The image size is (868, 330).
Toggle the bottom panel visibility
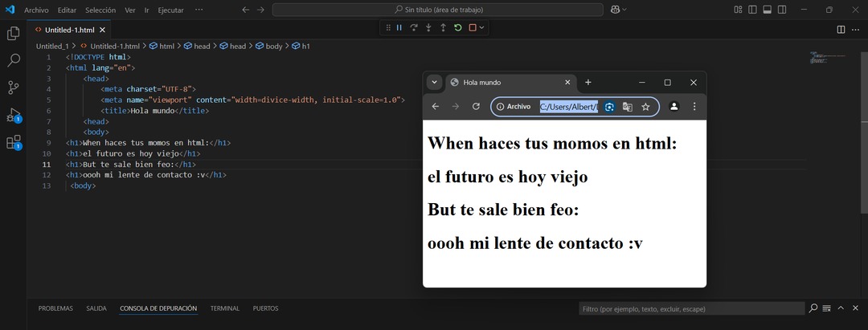click(x=768, y=10)
